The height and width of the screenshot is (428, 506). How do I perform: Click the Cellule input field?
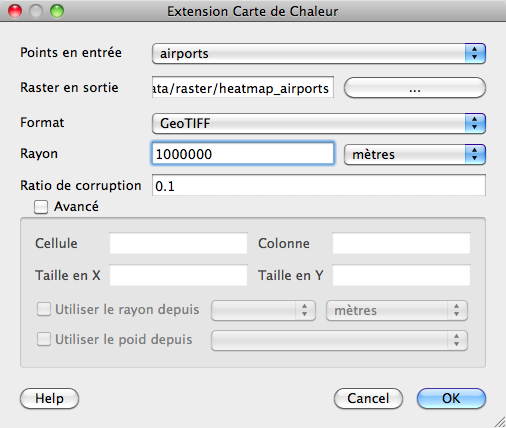pos(178,243)
